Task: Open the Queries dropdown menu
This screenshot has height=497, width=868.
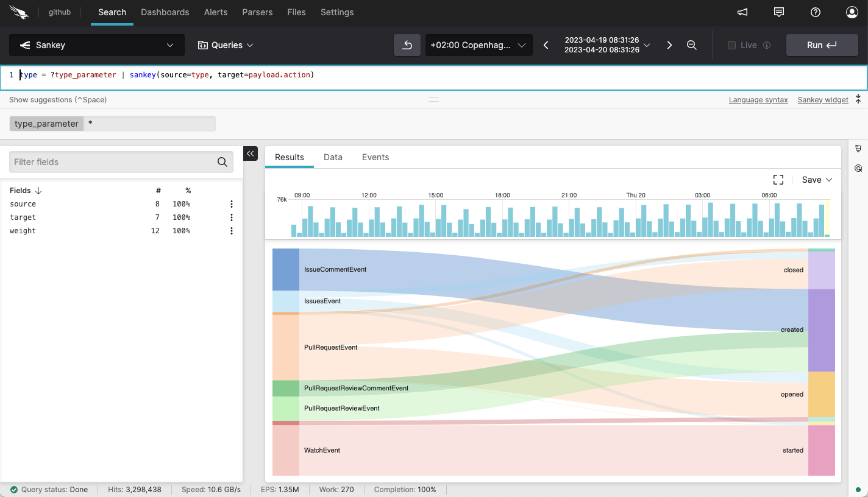Action: [x=226, y=45]
